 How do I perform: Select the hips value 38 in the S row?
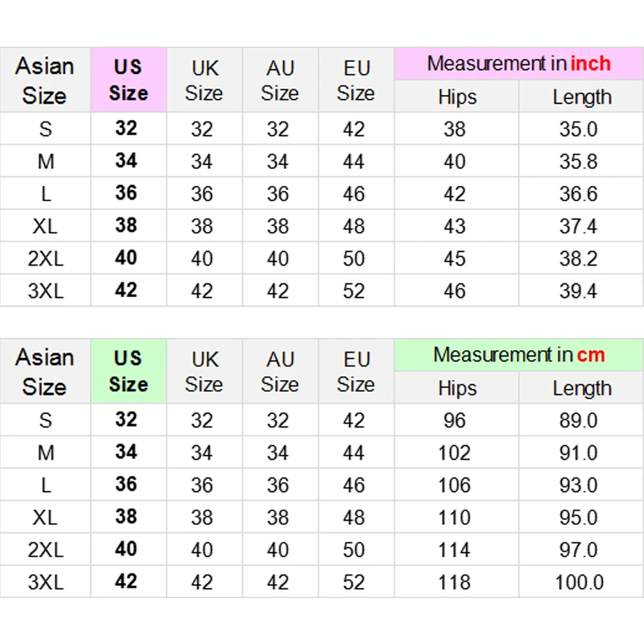455,130
